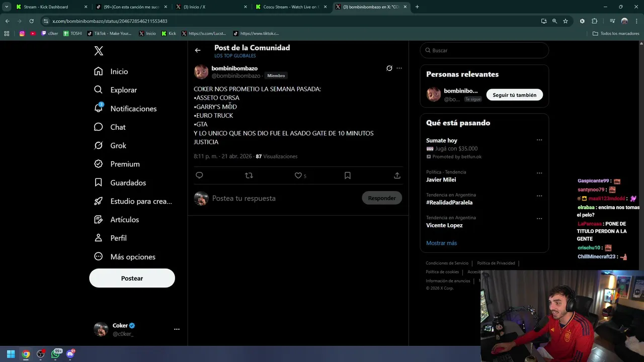Open WhatsApp from taskbar
The height and width of the screenshot is (362, 644).
[56, 354]
